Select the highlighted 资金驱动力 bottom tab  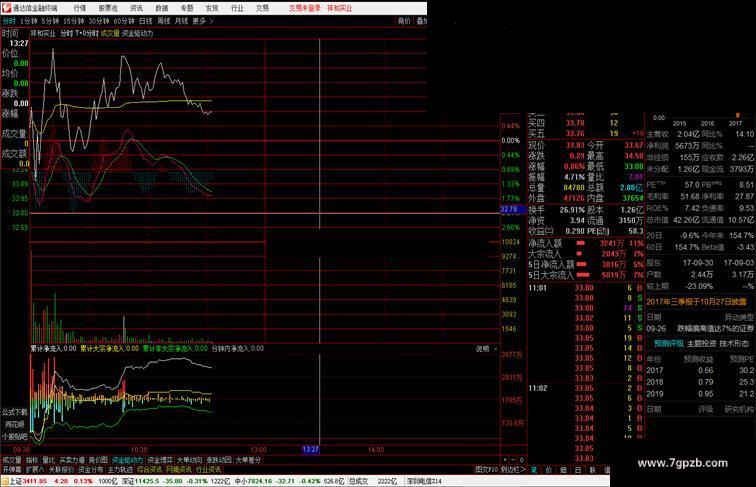pos(128,460)
